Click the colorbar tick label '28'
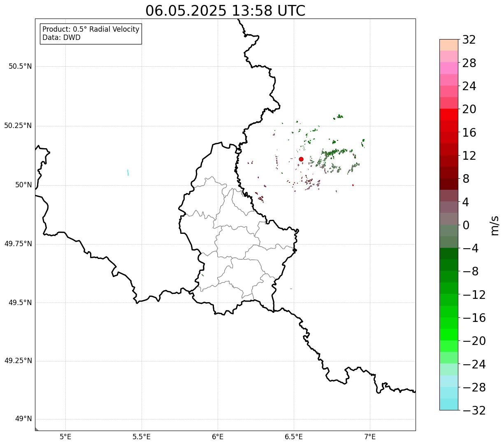504x445 pixels. coord(469,63)
